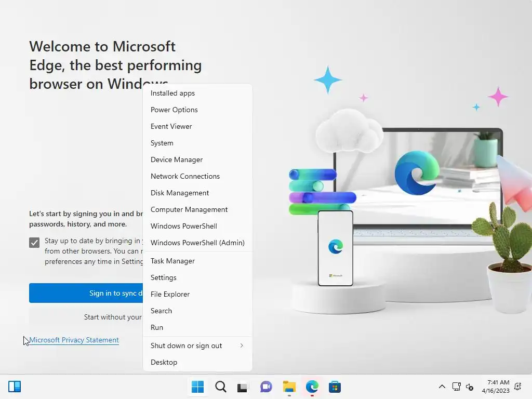This screenshot has height=399, width=532.
Task: Choose Run menu item
Action: click(x=197, y=327)
